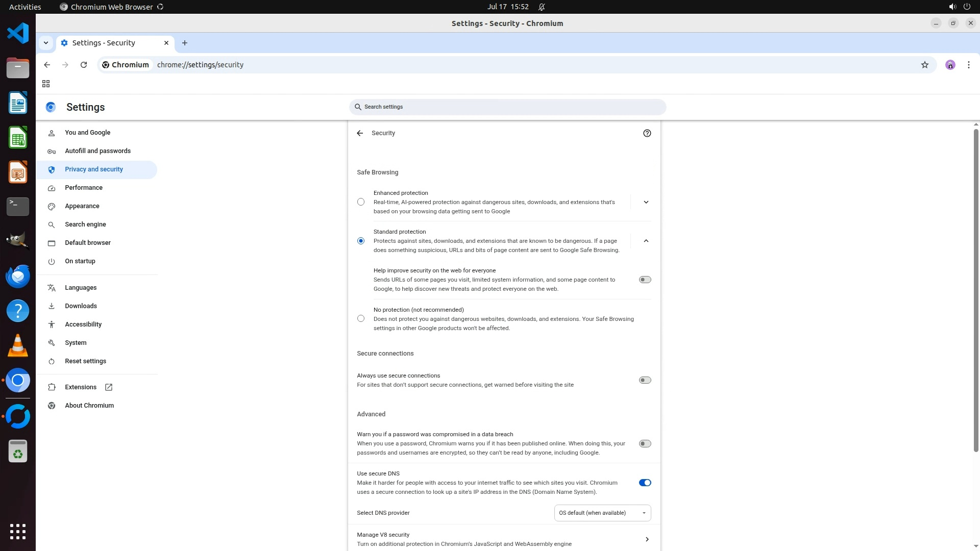The width and height of the screenshot is (980, 551).
Task: Expand the Enhanced protection details chevron
Action: [646, 202]
